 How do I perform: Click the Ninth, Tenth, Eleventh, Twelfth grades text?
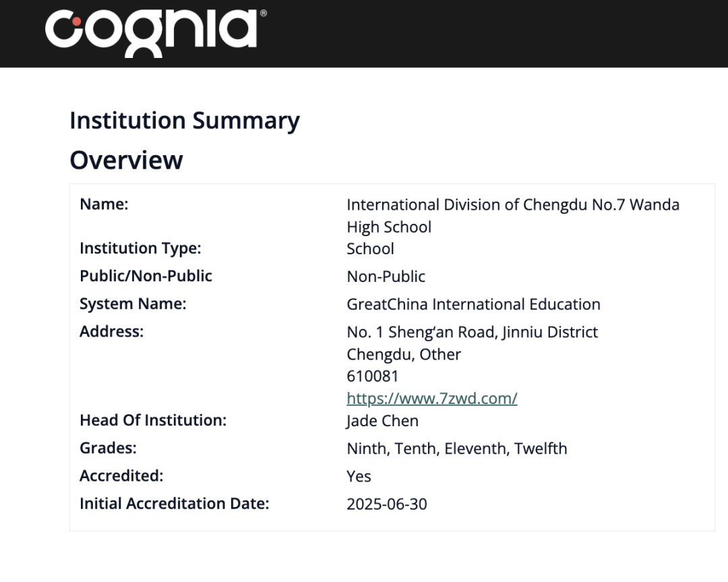point(456,448)
